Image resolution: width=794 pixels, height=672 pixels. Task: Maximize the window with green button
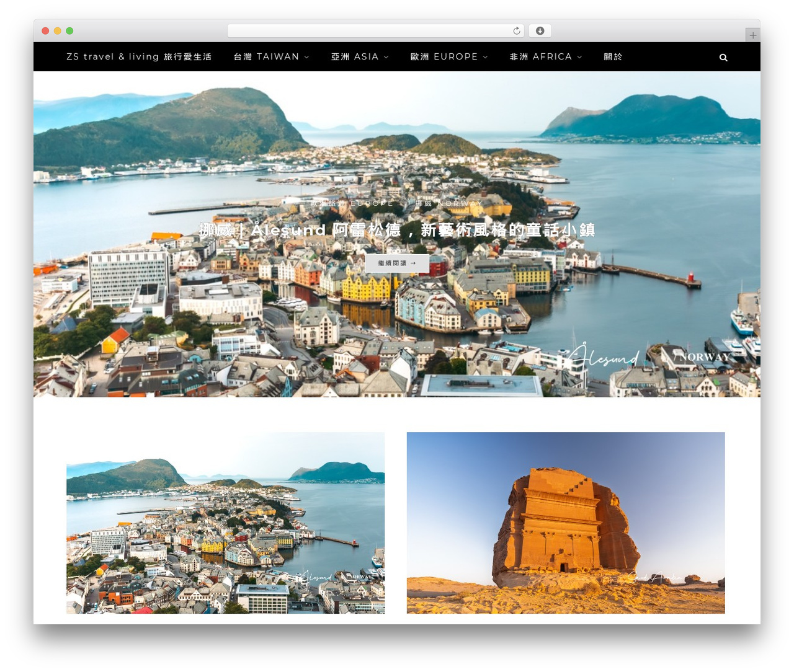pyautogui.click(x=69, y=30)
